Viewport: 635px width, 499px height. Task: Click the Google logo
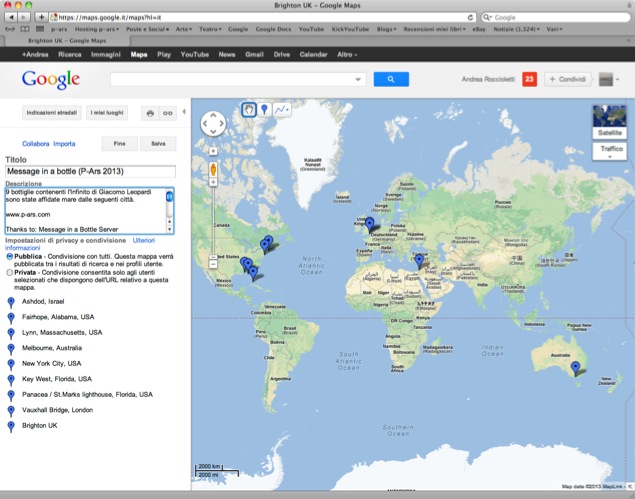tap(51, 79)
